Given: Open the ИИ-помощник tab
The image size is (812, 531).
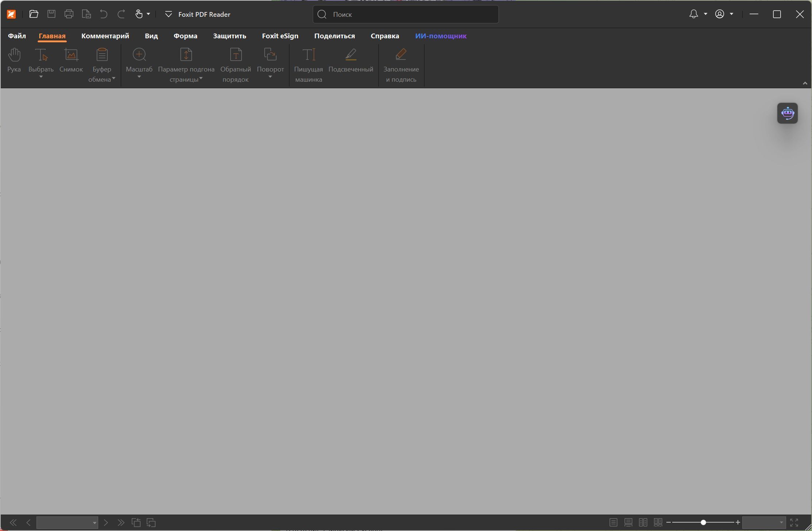Looking at the screenshot, I should coord(441,36).
